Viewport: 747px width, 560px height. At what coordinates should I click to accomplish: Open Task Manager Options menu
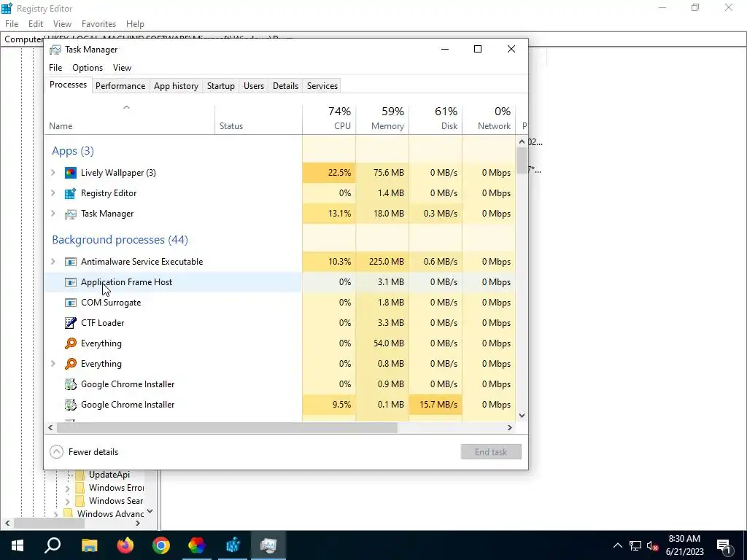coord(88,68)
